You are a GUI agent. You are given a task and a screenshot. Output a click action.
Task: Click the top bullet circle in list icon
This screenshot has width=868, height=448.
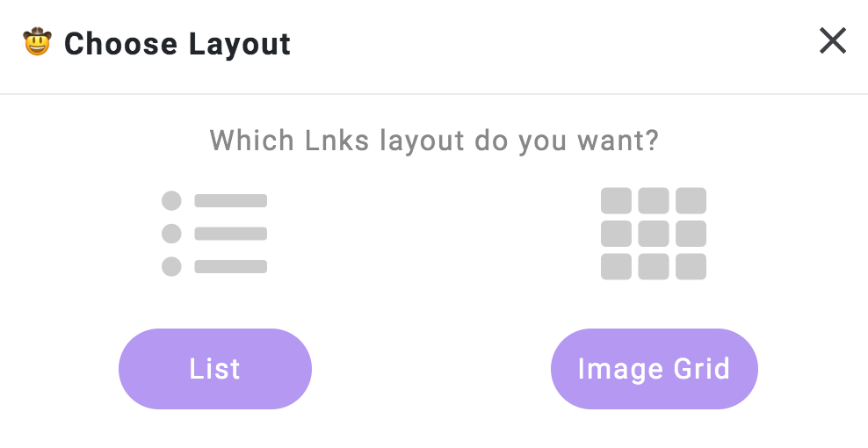coord(171,200)
